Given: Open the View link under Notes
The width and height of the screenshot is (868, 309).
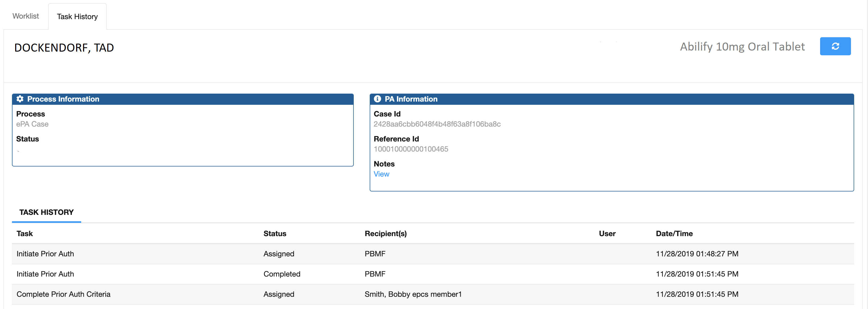Looking at the screenshot, I should pyautogui.click(x=381, y=174).
